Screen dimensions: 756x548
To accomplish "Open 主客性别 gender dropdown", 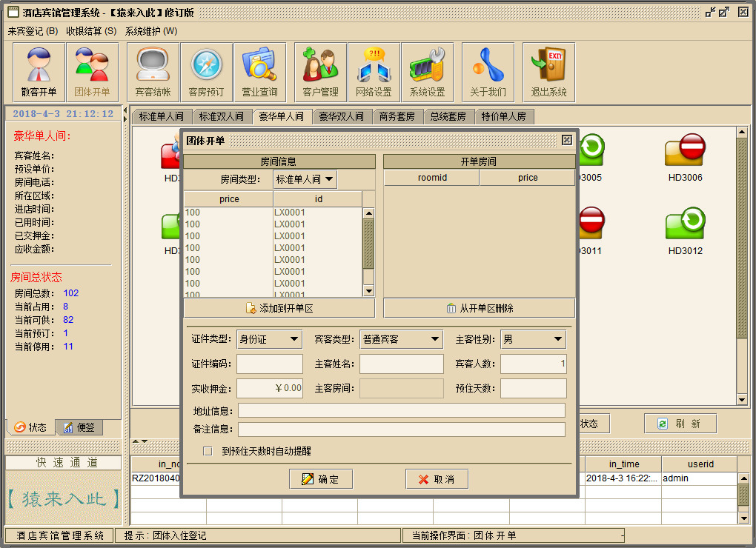I will click(x=533, y=339).
